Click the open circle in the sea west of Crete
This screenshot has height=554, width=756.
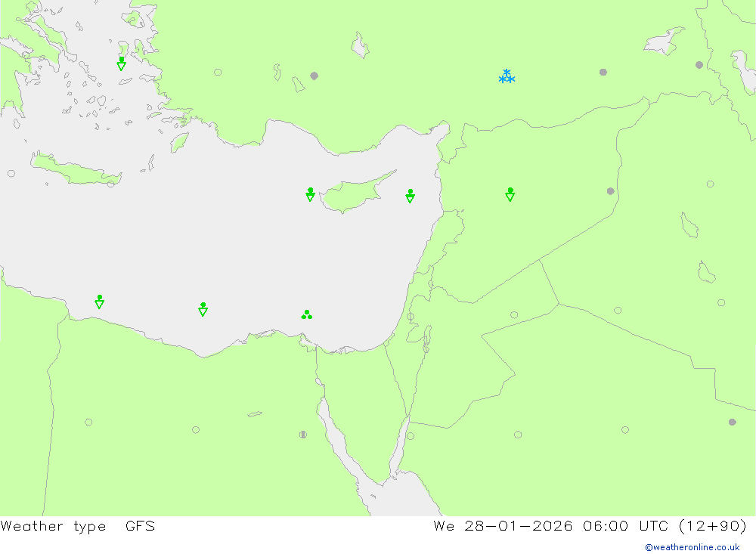11,173
